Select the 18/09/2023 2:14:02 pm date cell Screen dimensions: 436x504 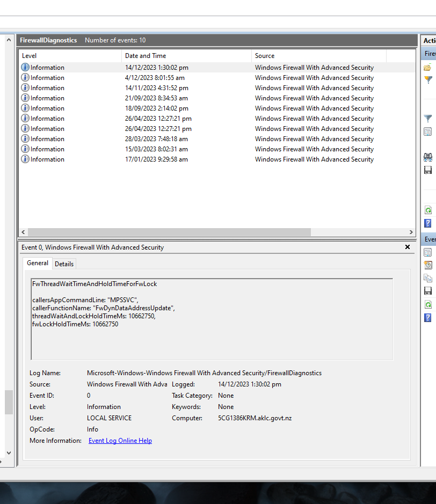tap(157, 108)
